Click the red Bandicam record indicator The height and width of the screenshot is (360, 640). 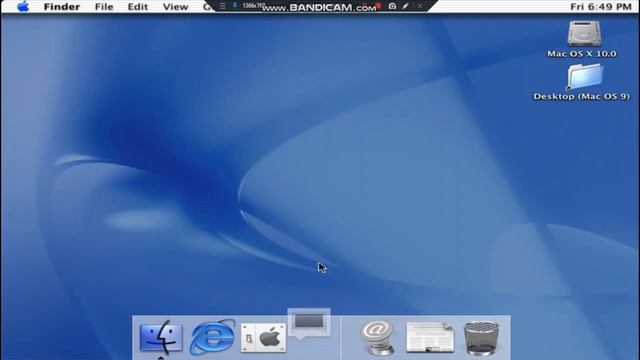(378, 6)
